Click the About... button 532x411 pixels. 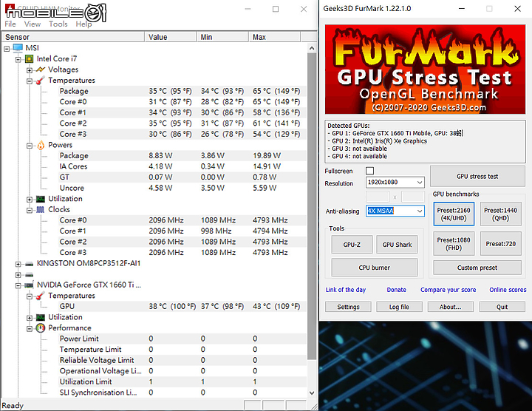451,307
